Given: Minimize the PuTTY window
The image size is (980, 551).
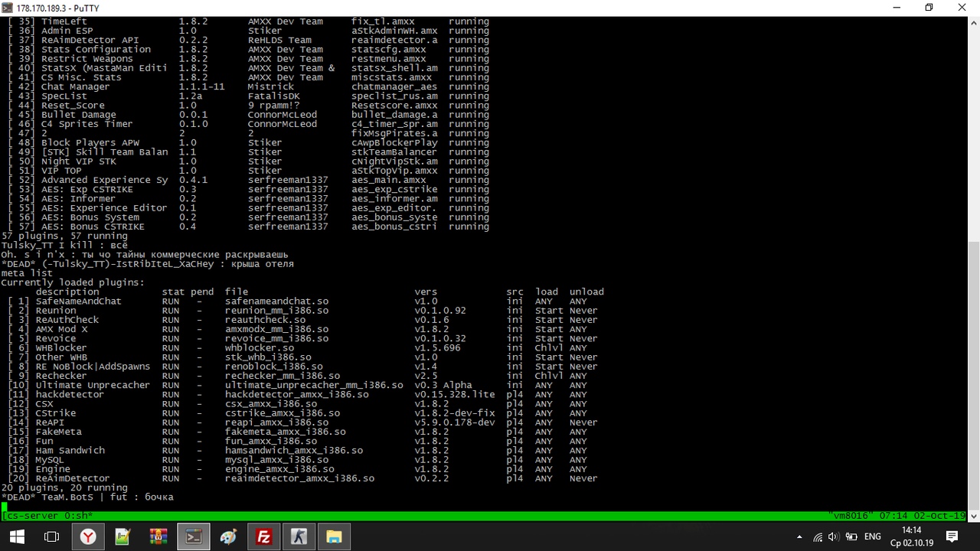Looking at the screenshot, I should point(897,8).
